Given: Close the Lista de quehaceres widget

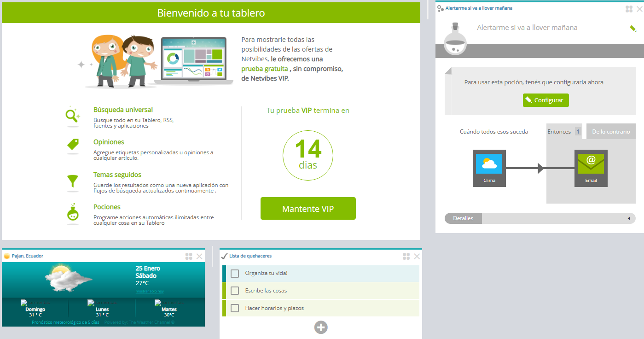Looking at the screenshot, I should pyautogui.click(x=417, y=257).
